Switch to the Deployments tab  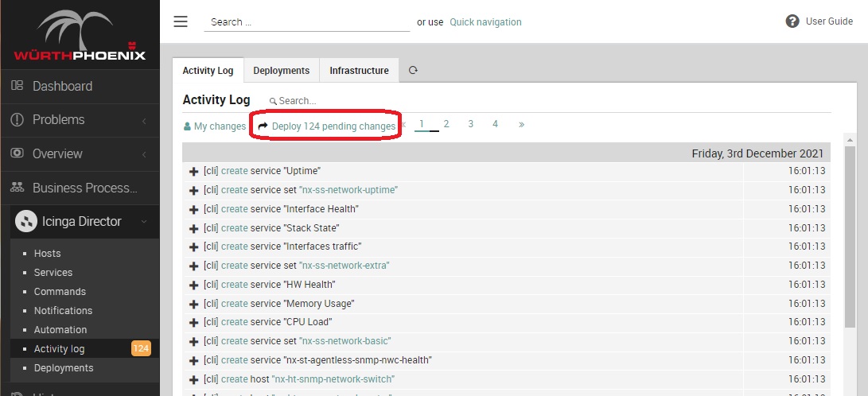pos(281,71)
